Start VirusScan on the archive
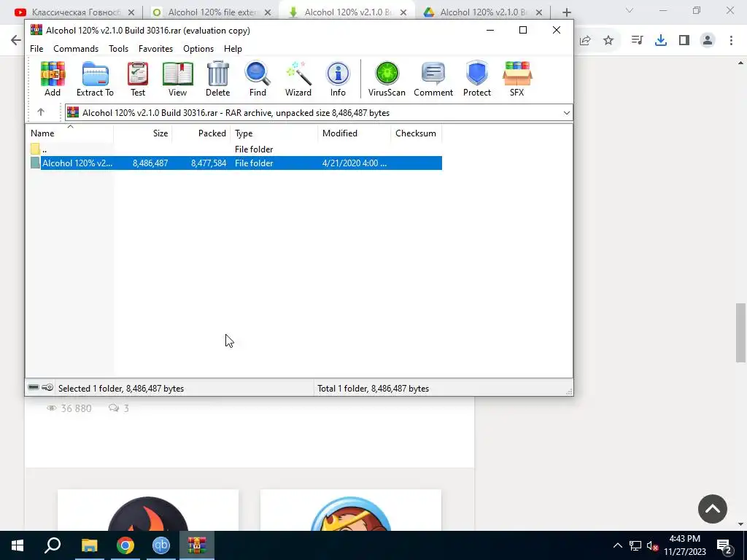The height and width of the screenshot is (560, 747). pyautogui.click(x=387, y=79)
